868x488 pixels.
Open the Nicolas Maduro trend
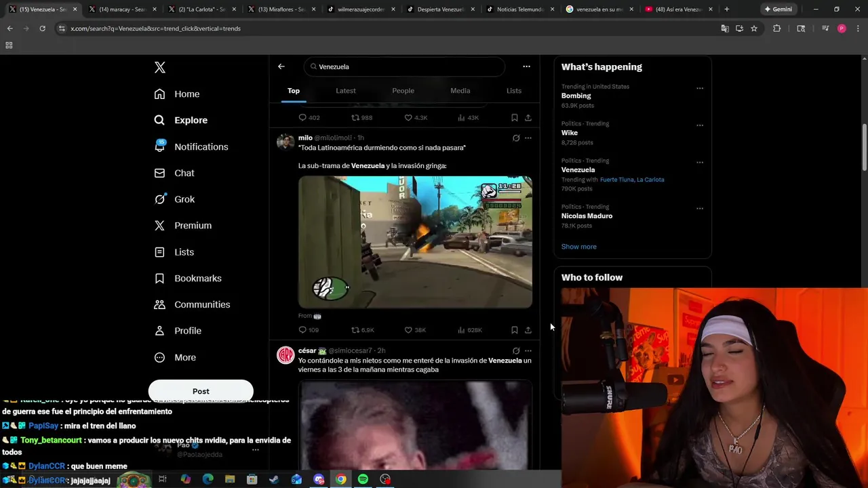(587, 216)
